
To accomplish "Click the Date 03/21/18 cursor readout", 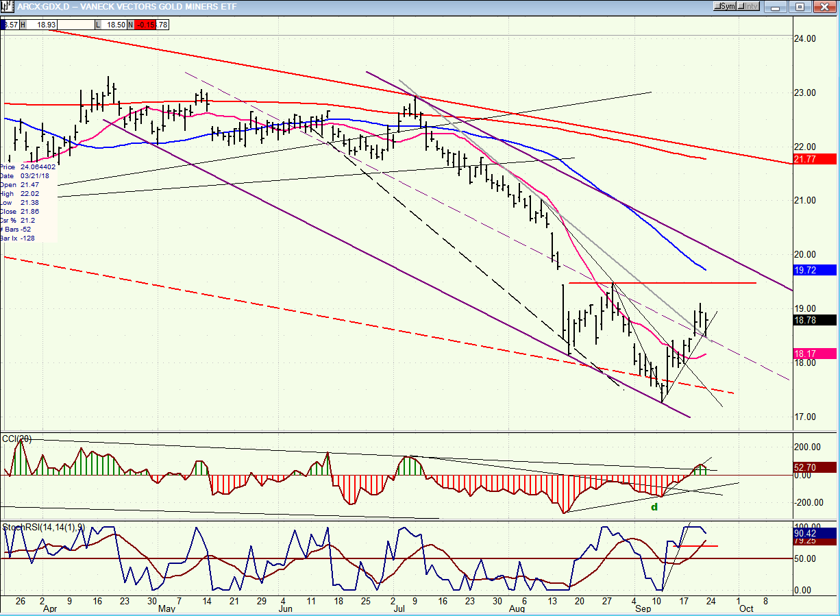I will pyautogui.click(x=24, y=176).
